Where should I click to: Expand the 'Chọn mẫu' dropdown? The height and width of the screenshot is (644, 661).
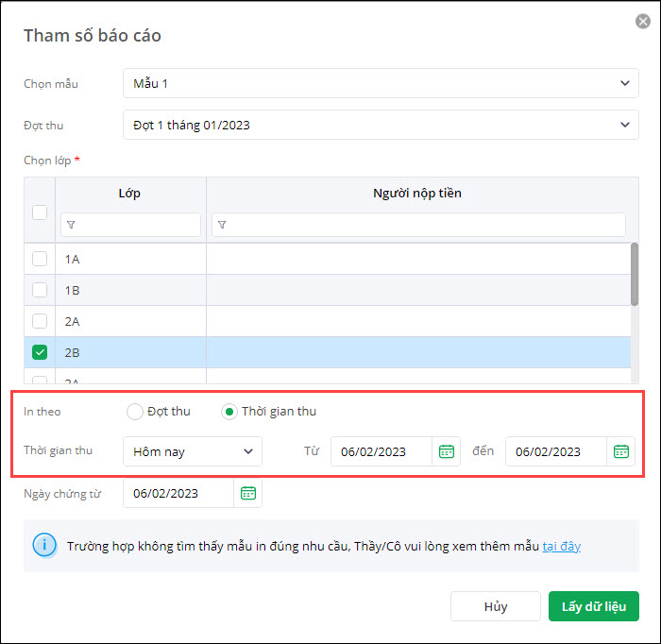pyautogui.click(x=381, y=83)
